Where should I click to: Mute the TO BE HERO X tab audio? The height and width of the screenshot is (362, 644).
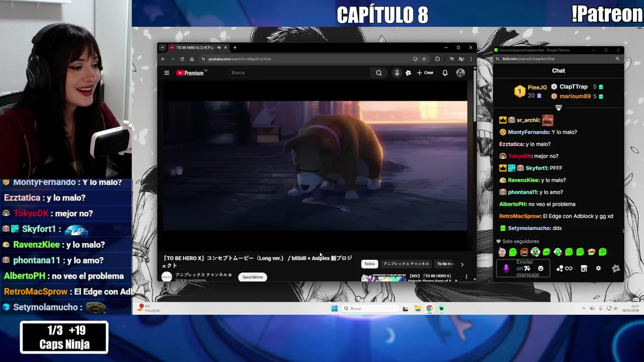219,47
